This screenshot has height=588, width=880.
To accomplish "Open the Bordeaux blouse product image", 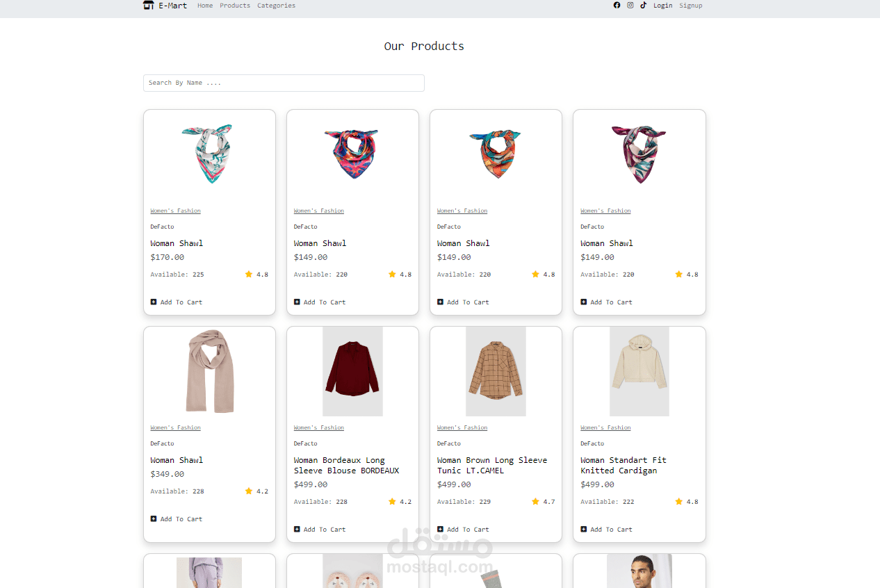I will click(x=352, y=371).
